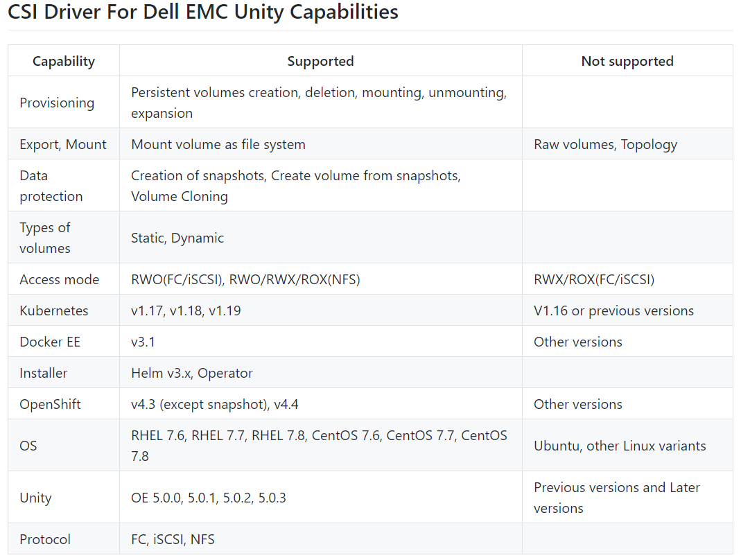Click the Static, Dynamic cell

point(320,238)
